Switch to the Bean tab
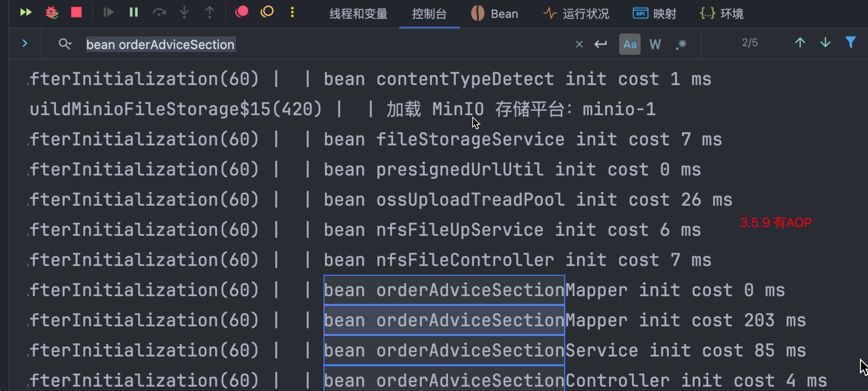 click(x=495, y=14)
